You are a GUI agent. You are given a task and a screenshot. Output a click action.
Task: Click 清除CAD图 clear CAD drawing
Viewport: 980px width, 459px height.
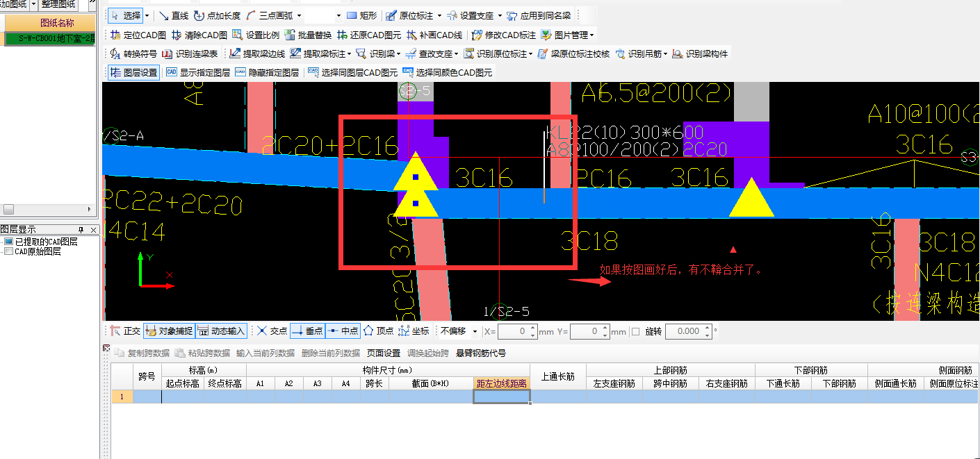pos(199,35)
